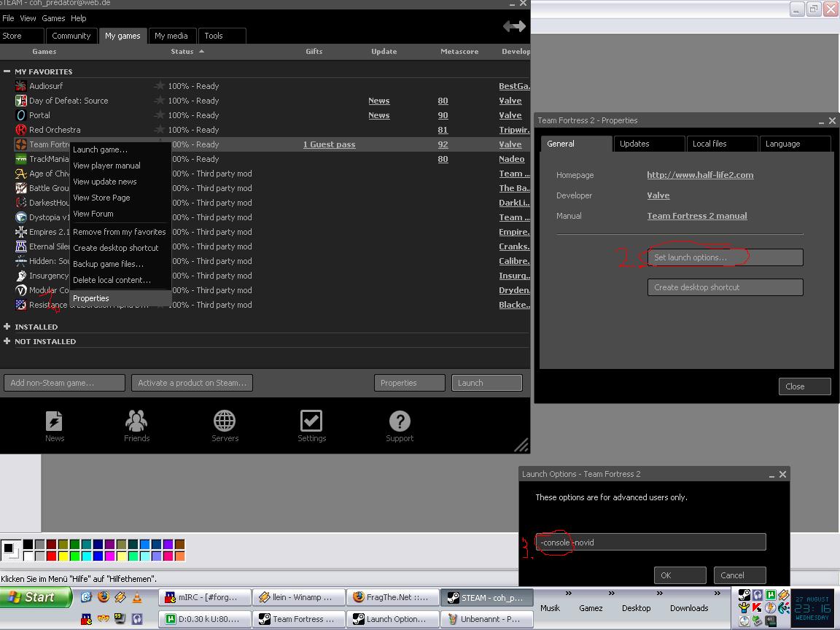Click the Portal game icon

click(21, 115)
